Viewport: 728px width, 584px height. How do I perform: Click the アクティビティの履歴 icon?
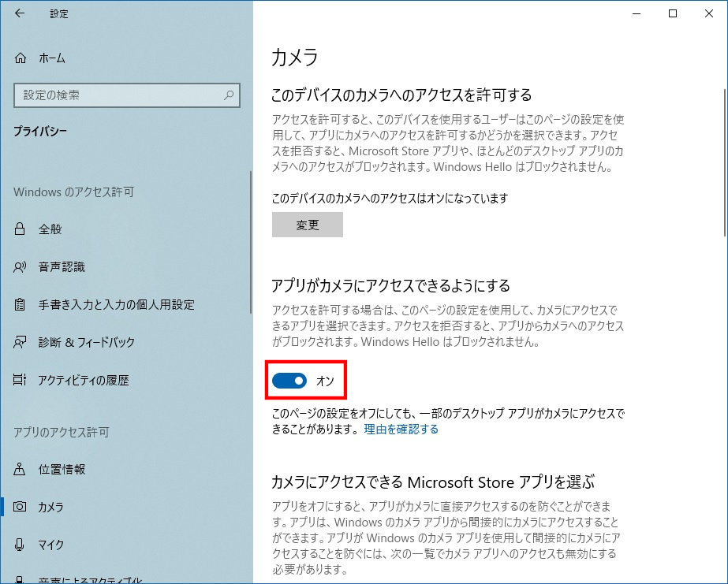pos(21,381)
